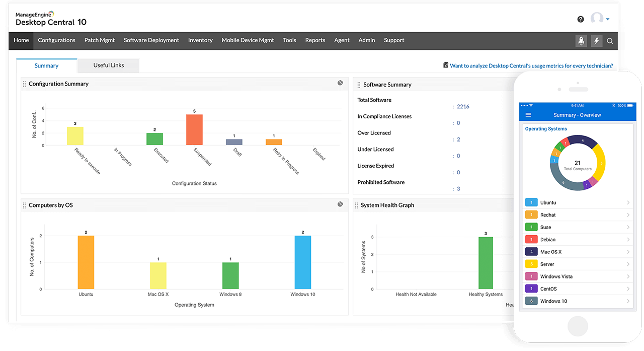
Task: Open help via the question mark icon
Action: pyautogui.click(x=581, y=19)
